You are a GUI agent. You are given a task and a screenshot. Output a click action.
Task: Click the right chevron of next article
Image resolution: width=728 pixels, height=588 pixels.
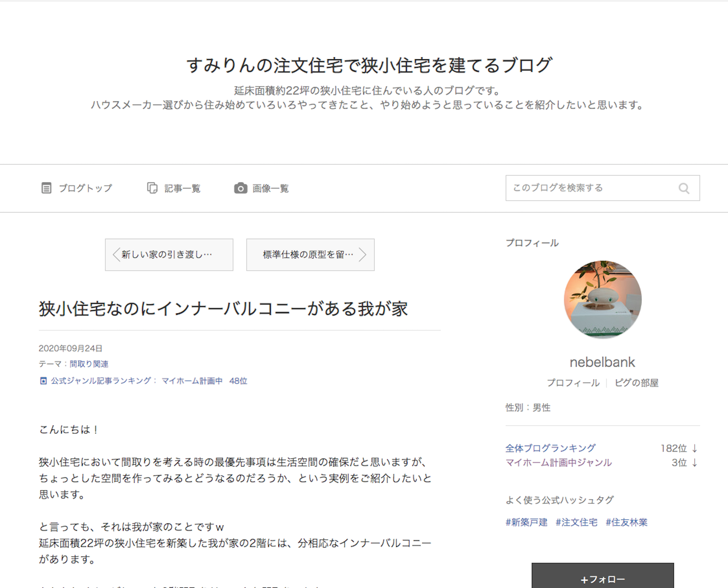pyautogui.click(x=362, y=255)
